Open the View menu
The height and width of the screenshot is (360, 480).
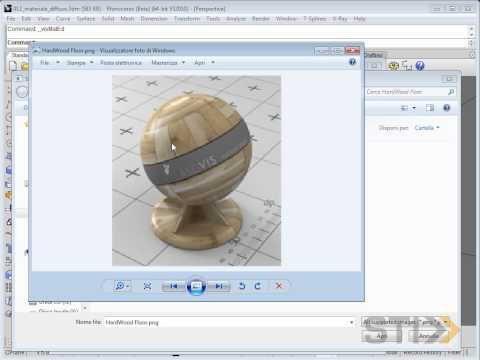43,19
